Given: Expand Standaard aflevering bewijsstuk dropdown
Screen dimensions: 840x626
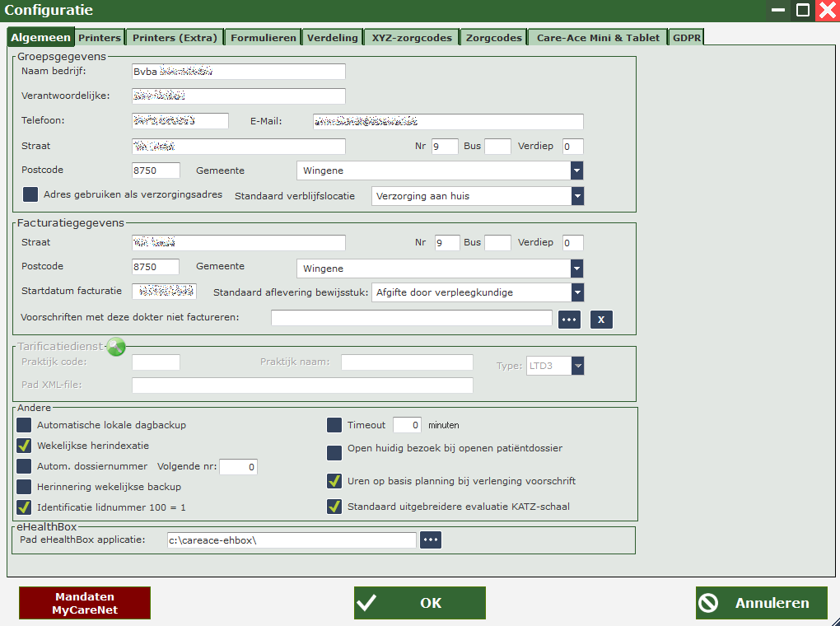Looking at the screenshot, I should [576, 292].
